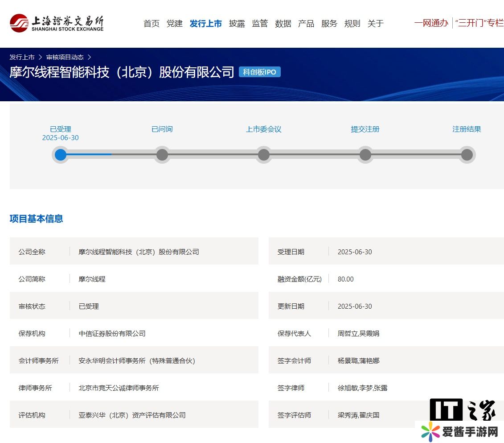
Task: Click the 科创板IPO badge
Action: pos(260,72)
